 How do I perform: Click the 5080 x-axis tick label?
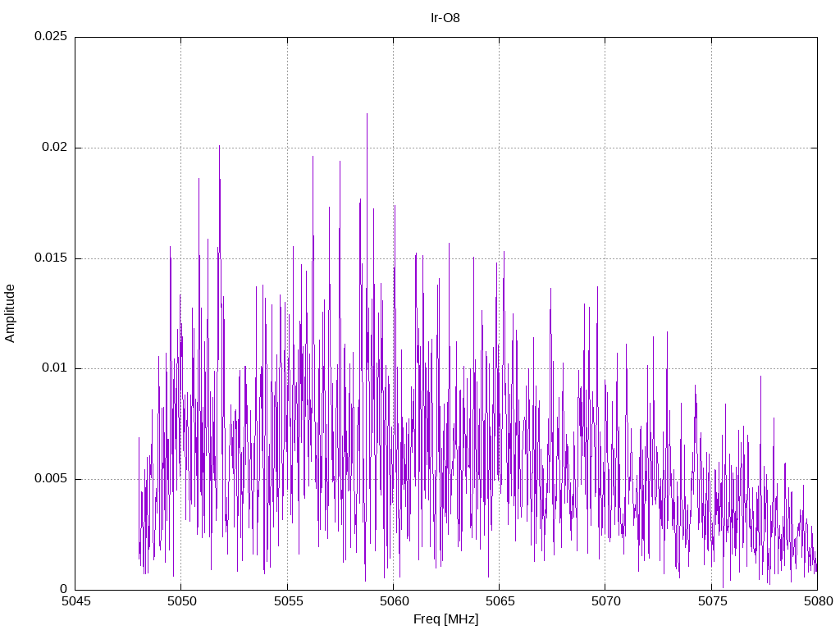tap(818, 600)
